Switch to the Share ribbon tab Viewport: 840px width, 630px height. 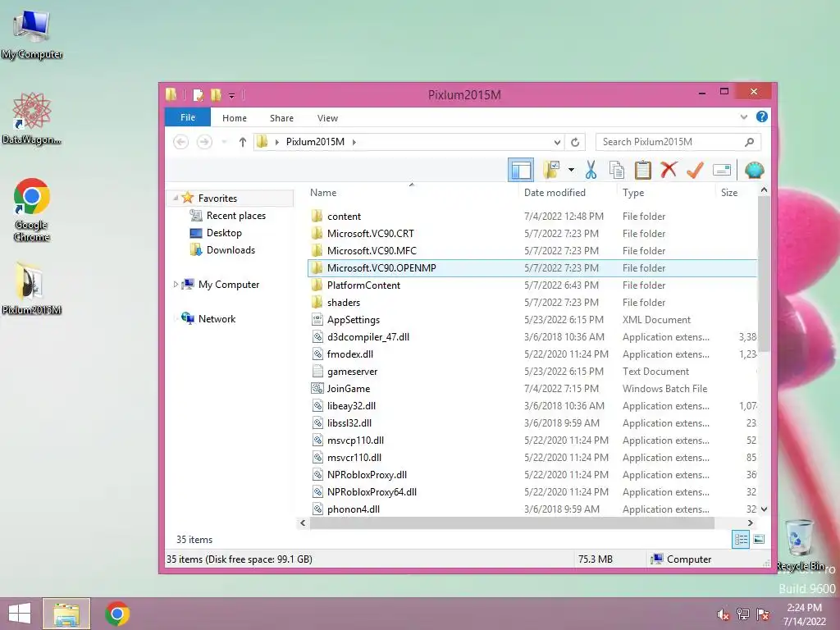point(281,118)
